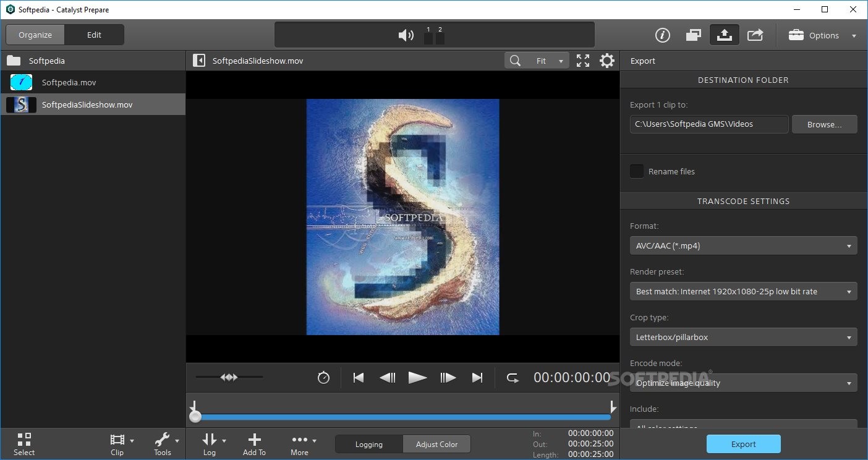Click the Length timecode value
The height and width of the screenshot is (460, 868).
[590, 454]
